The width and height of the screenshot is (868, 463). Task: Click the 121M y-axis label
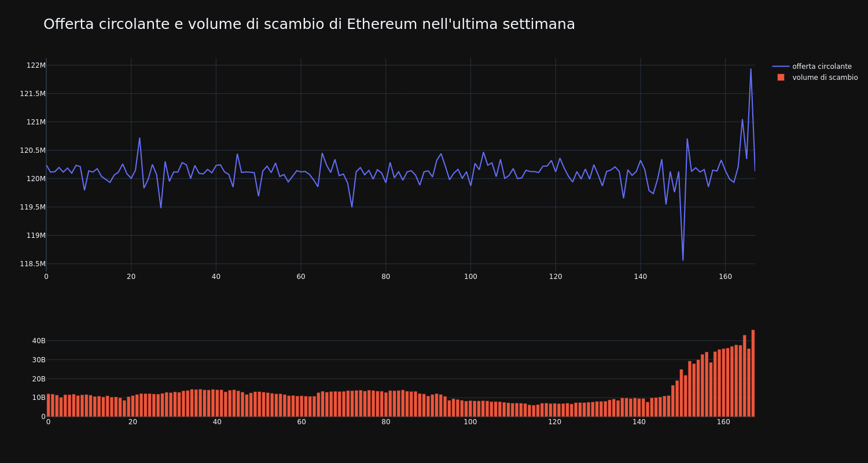36,122
